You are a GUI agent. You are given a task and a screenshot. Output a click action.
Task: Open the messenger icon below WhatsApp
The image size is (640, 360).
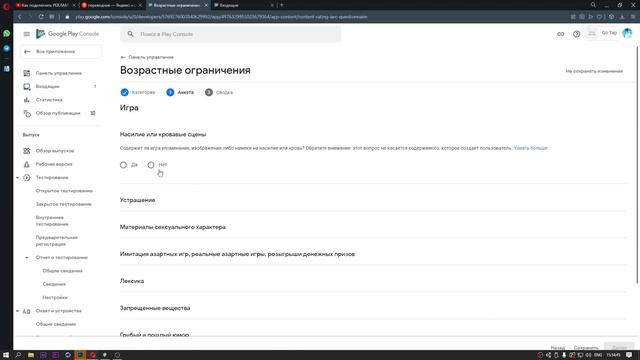(x=7, y=49)
